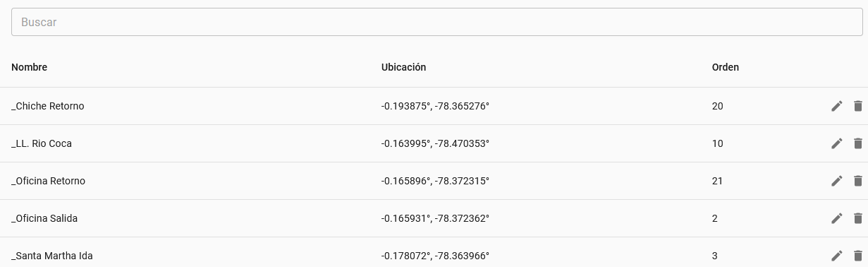
Task: Click the _Santa Martha Ida location coordinates
Action: tap(435, 256)
